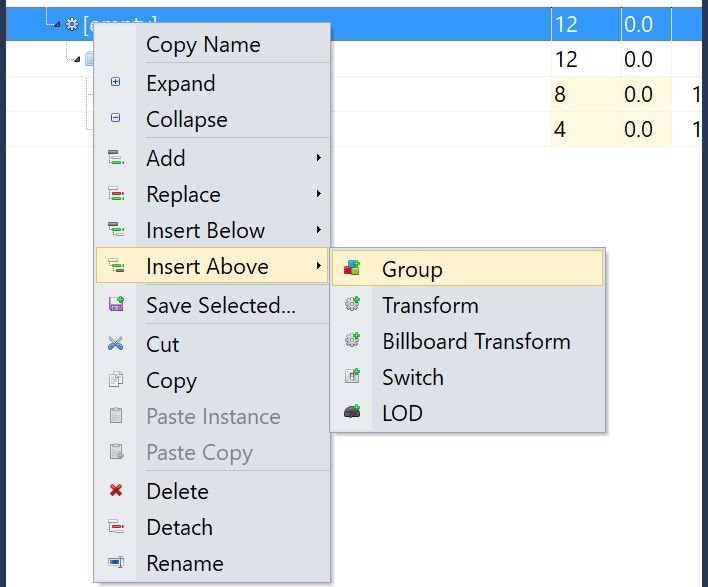Click the Cut scissors icon
Screen dimensions: 708x587
116,344
